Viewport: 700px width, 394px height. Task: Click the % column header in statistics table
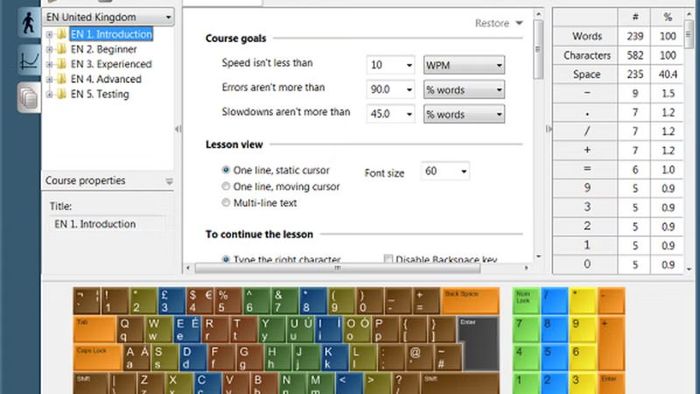point(667,17)
